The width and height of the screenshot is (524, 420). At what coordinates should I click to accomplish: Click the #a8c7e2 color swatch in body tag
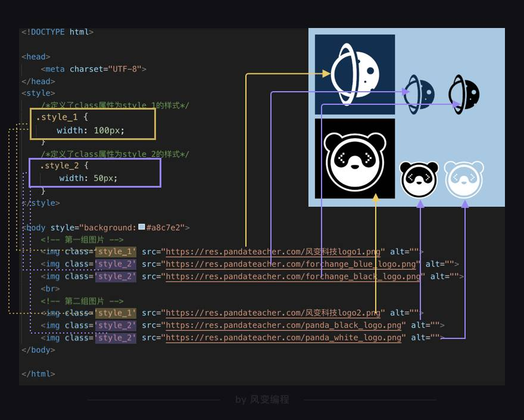(x=142, y=227)
